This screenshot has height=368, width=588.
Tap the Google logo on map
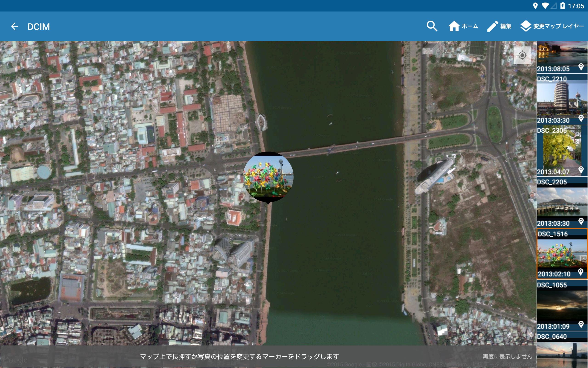pyautogui.click(x=15, y=360)
